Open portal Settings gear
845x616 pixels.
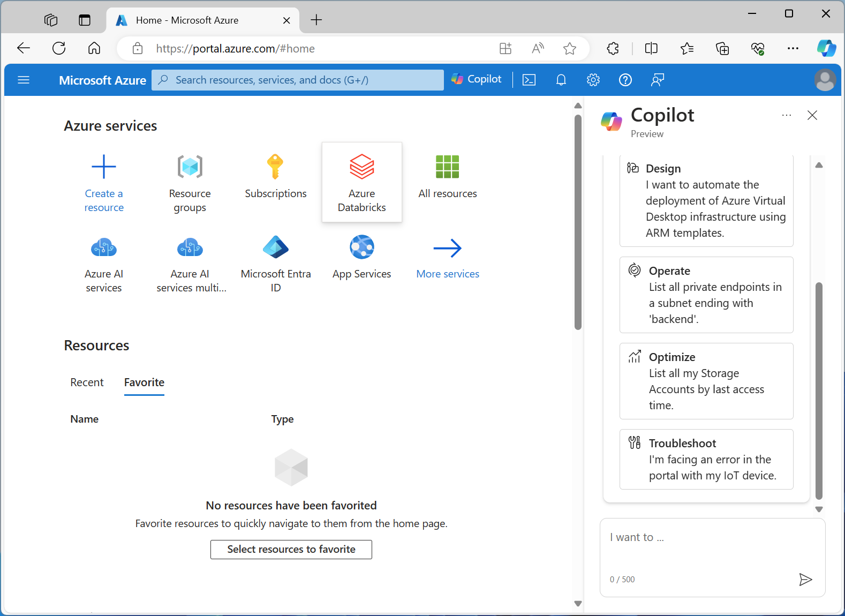593,80
